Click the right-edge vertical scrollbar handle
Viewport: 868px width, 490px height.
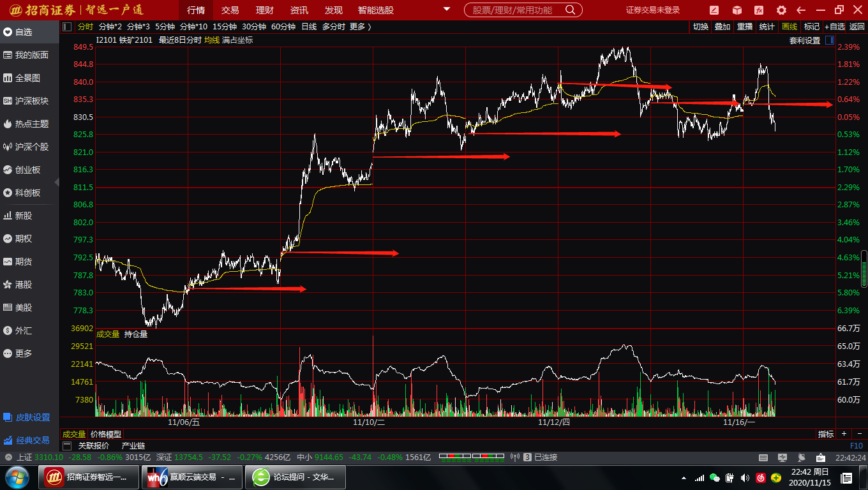pos(864,269)
